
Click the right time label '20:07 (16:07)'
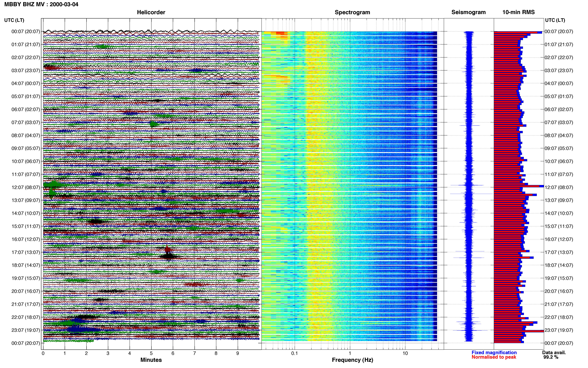pos(559,291)
